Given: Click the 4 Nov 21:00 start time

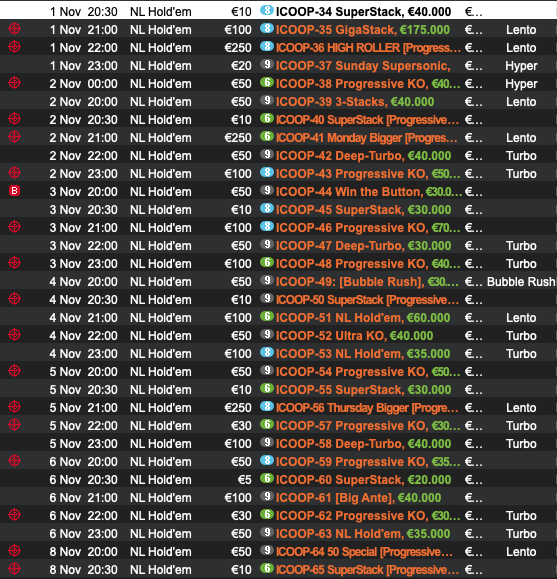Looking at the screenshot, I should tap(83, 318).
